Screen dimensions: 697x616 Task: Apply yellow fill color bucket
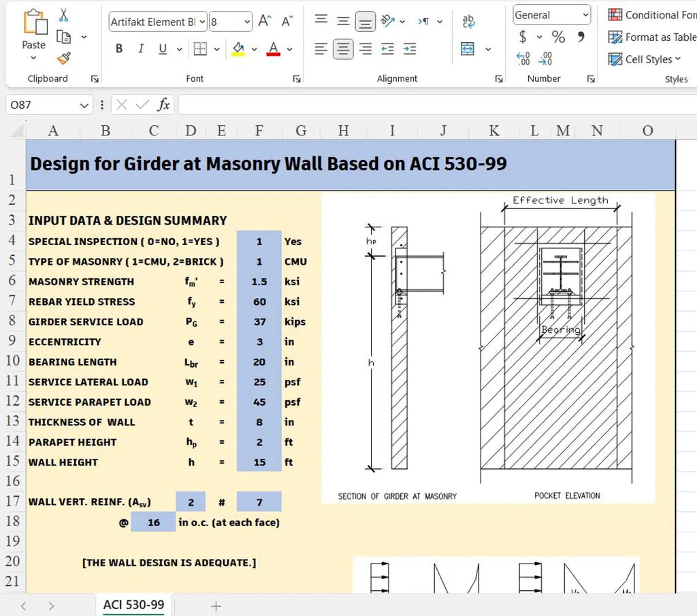click(238, 49)
